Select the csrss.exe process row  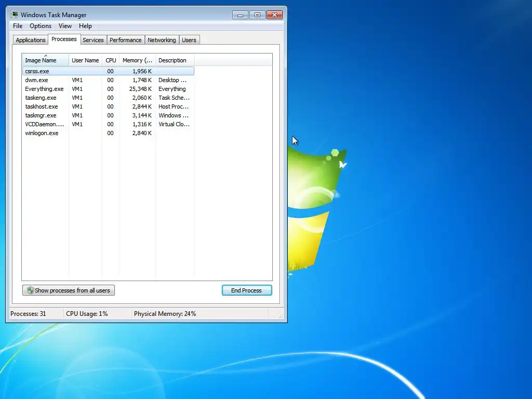[x=108, y=71]
